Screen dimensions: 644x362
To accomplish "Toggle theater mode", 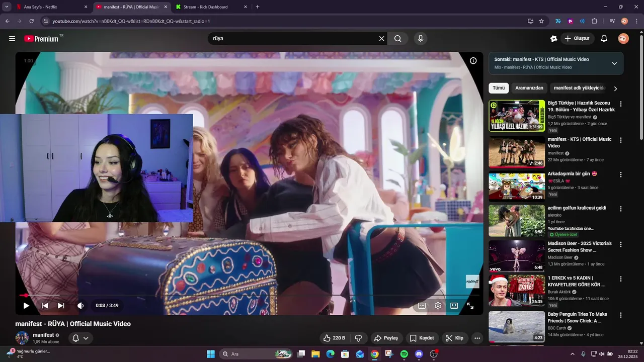I will click(x=454, y=306).
